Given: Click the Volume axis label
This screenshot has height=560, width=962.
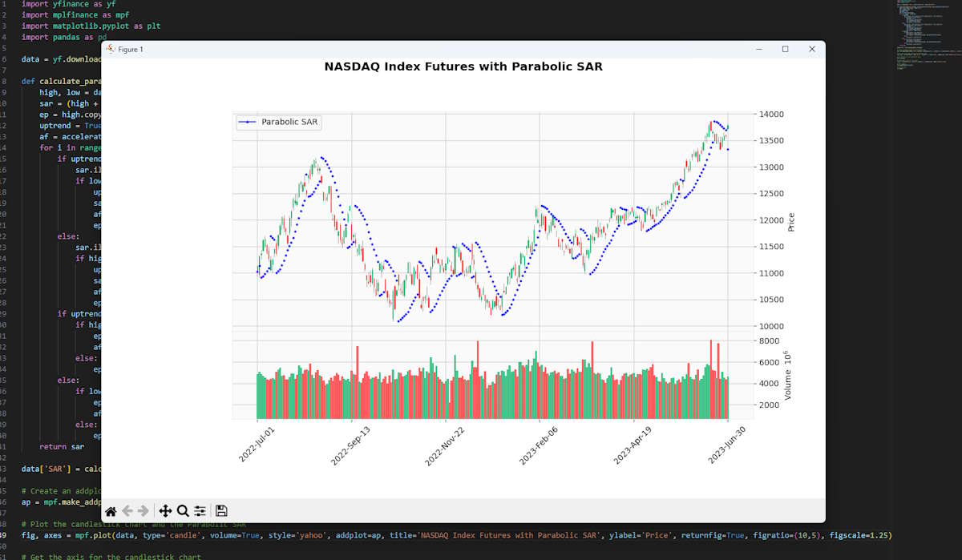Looking at the screenshot, I should (x=787, y=376).
